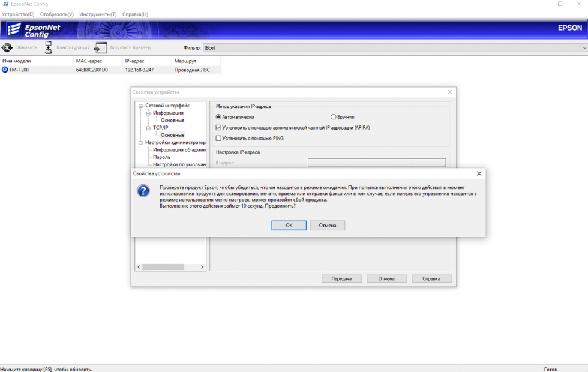
Task: Open the Отображать(V) menu
Action: (56, 14)
